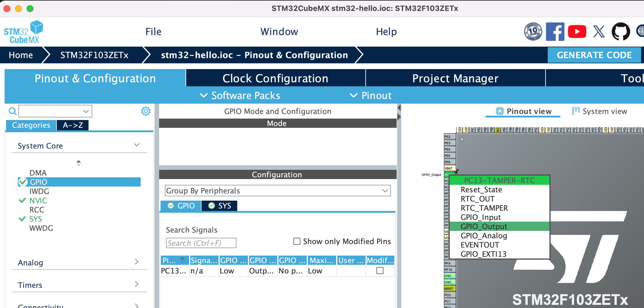Open the YouTube icon link

coord(577,32)
